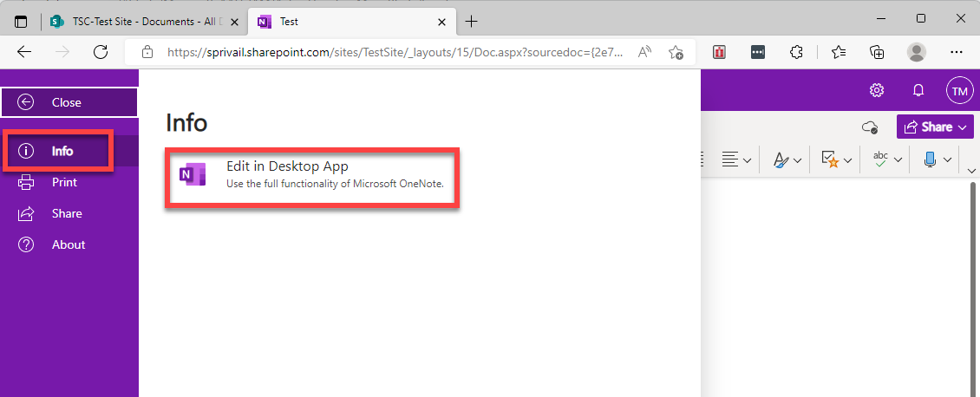Image resolution: width=980 pixels, height=397 pixels.
Task: Click the Styles pen icon
Action: click(x=781, y=160)
